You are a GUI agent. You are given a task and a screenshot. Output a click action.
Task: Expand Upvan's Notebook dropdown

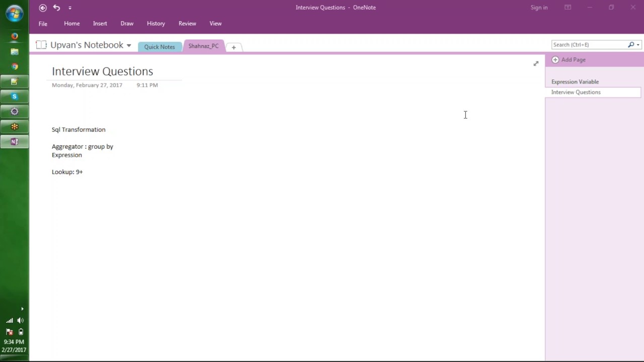tap(129, 45)
